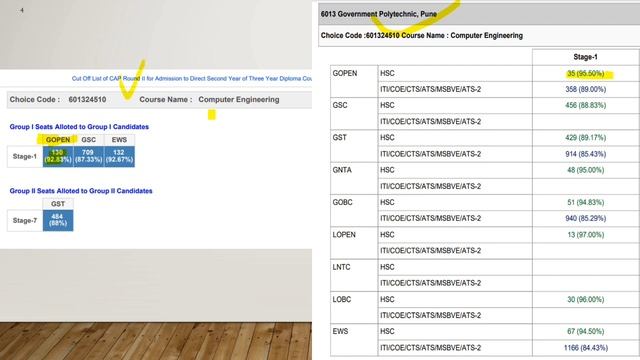Click the 48 (95.00%) value
Screen dimensions: 640x360
585,170
